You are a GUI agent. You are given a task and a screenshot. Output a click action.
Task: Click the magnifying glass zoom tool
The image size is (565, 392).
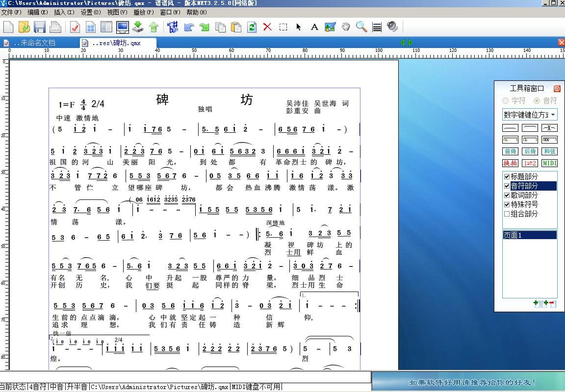coord(361,27)
